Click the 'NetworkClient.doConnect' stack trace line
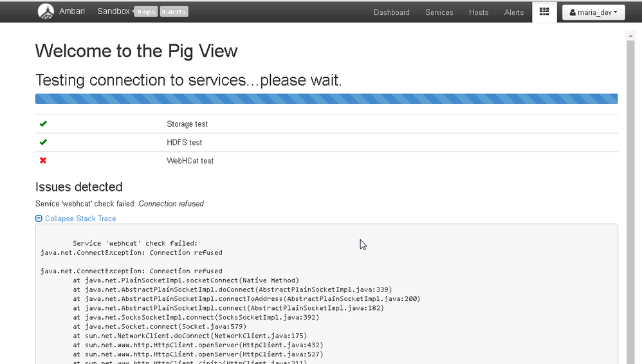Viewport: 642px width, 364px height. pyautogui.click(x=190, y=336)
